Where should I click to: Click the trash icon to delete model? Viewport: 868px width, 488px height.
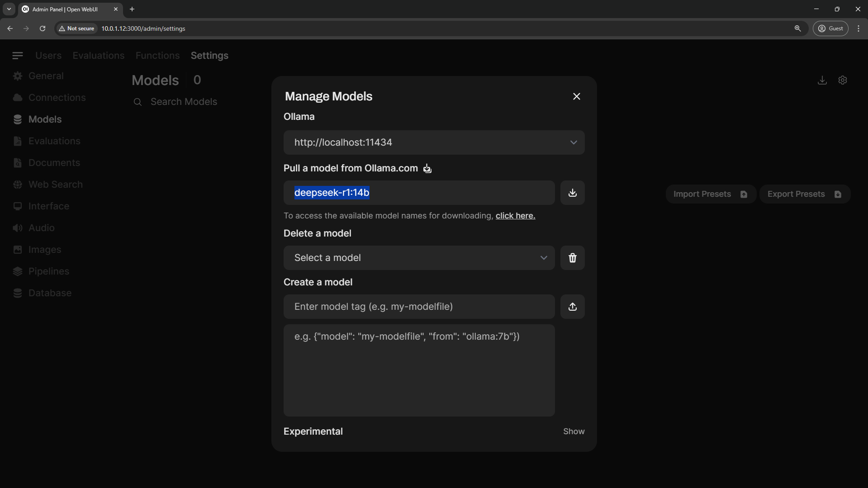point(572,258)
